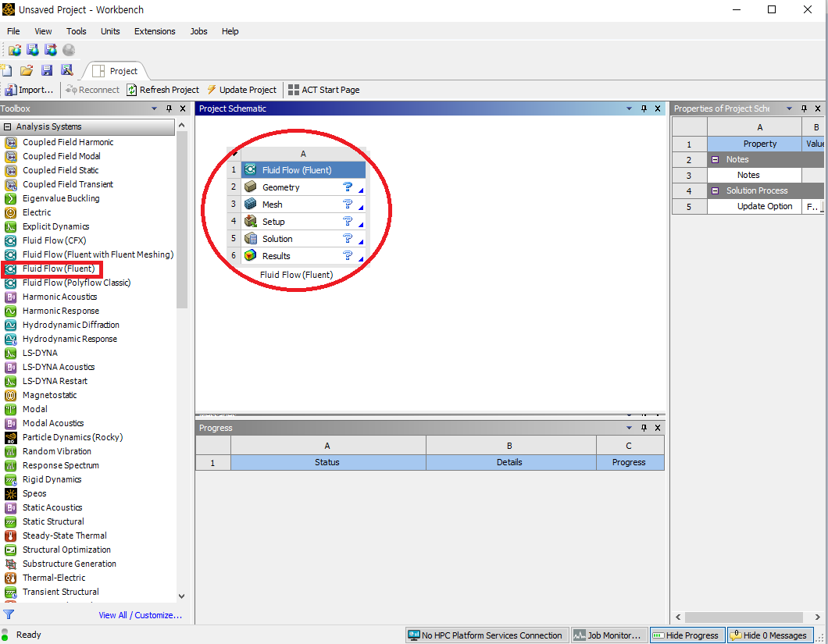The image size is (828, 644).
Task: Click the Geometry cell in schematic
Action: 303,187
